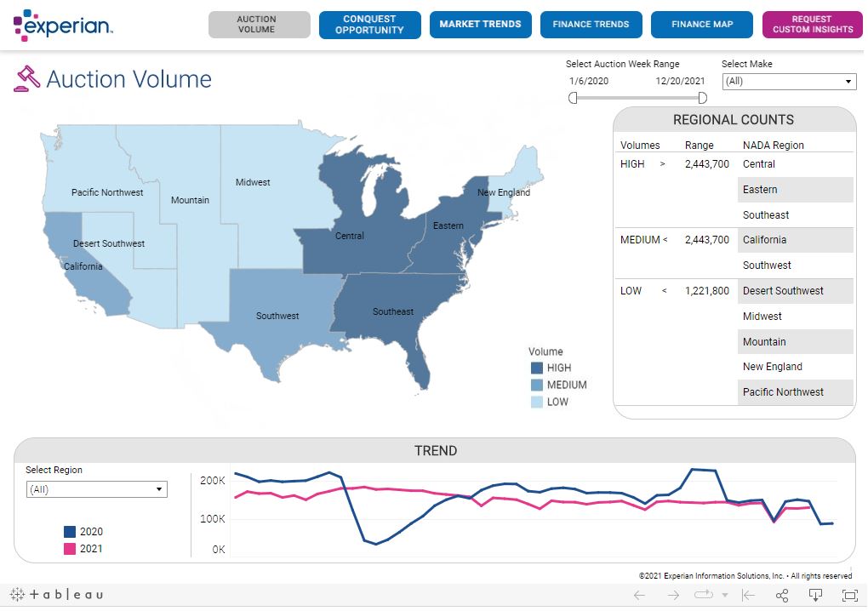Click the HIGH volume legend swatch
Screen dimensions: 868x611
[x=537, y=368]
